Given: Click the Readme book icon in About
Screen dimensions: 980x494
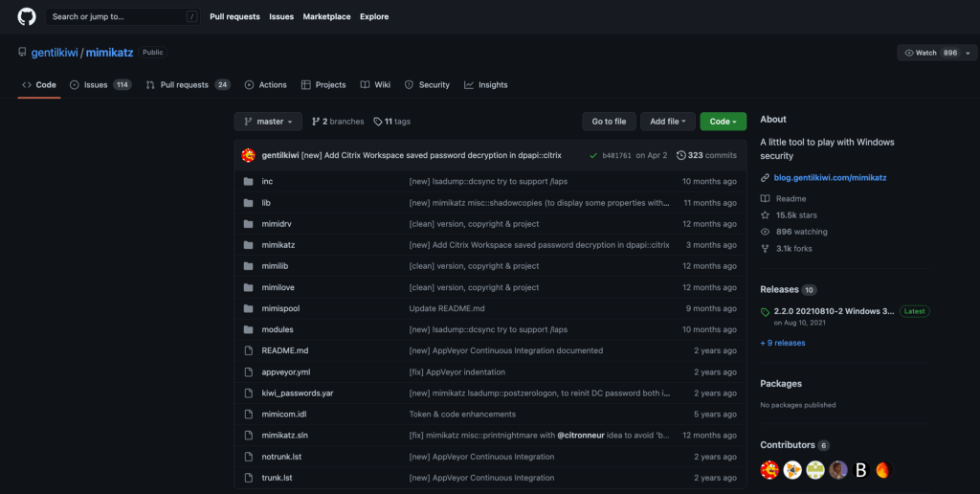Looking at the screenshot, I should [x=765, y=198].
